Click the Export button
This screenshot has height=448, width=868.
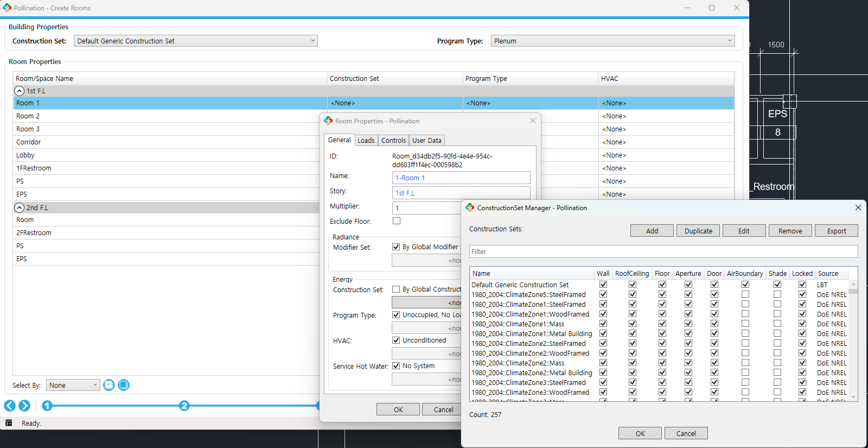(837, 231)
